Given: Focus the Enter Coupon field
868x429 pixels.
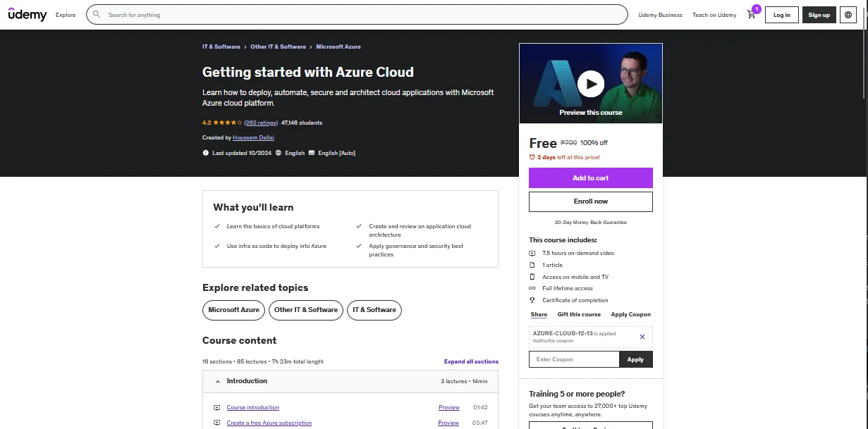Looking at the screenshot, I should (574, 359).
